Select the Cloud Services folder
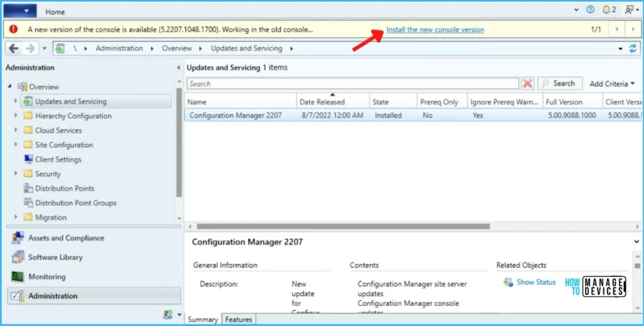Screen dimensions: 644x326 coord(58,130)
